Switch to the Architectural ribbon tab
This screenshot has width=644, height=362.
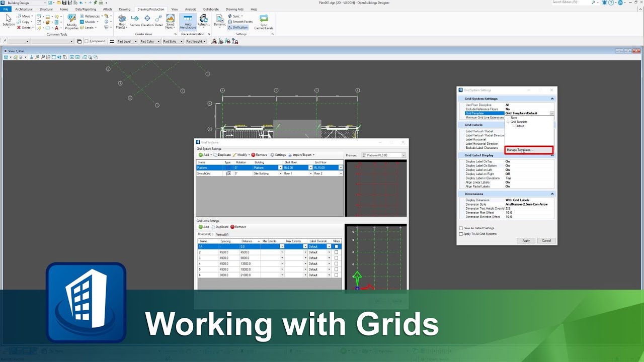pos(24,9)
